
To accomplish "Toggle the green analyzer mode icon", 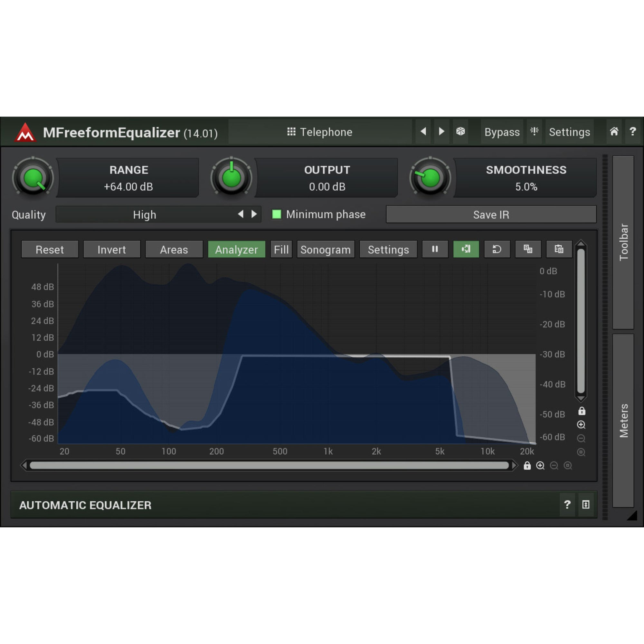I will coord(466,249).
